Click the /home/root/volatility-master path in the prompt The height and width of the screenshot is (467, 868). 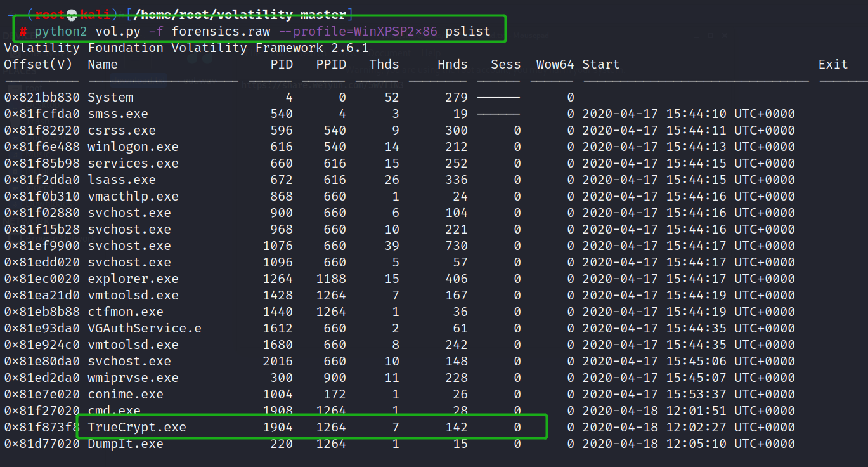pos(240,14)
